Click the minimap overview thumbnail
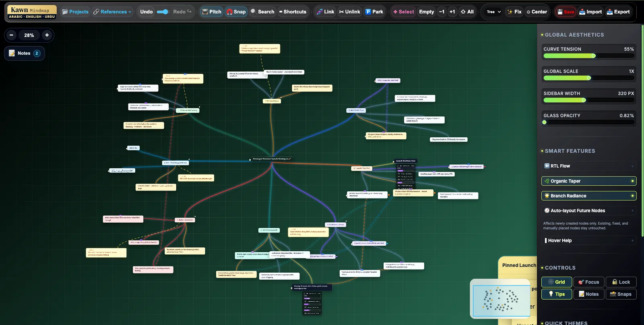This screenshot has height=325, width=644. 500,298
